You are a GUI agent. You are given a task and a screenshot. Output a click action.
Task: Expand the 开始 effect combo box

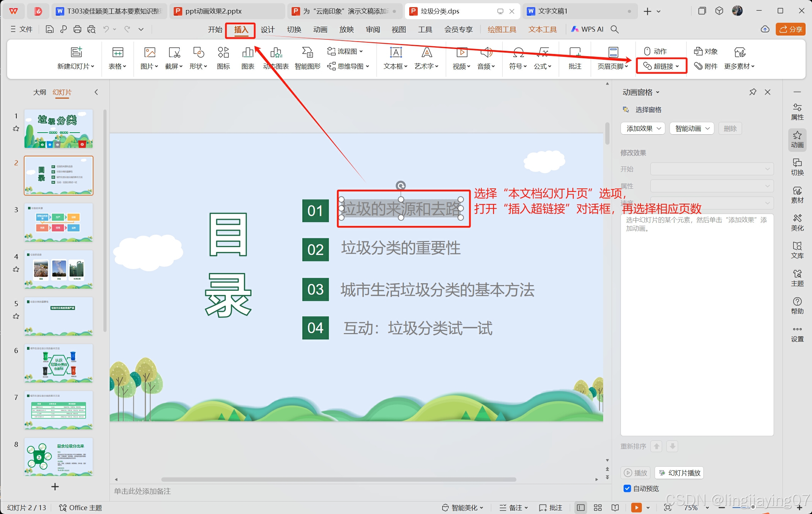pos(712,169)
